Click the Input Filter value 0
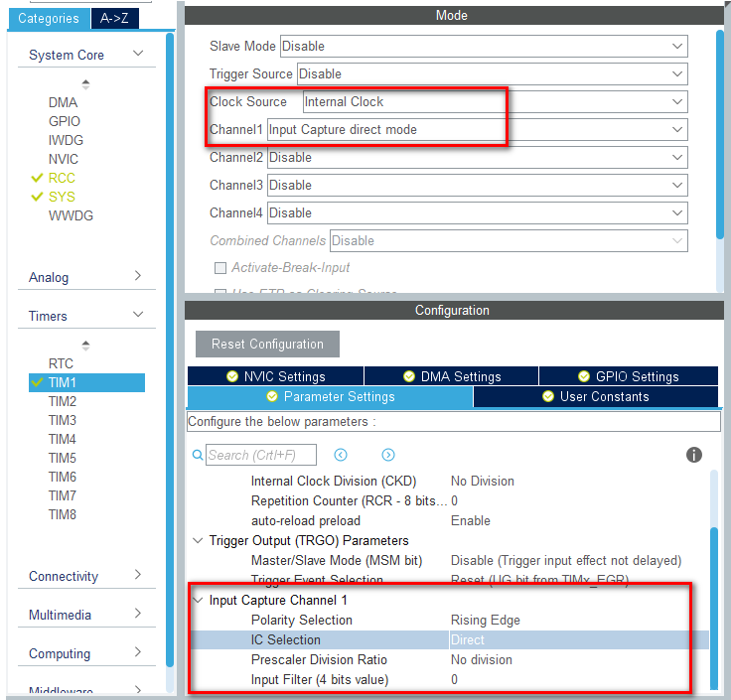731x700 pixels. point(454,679)
